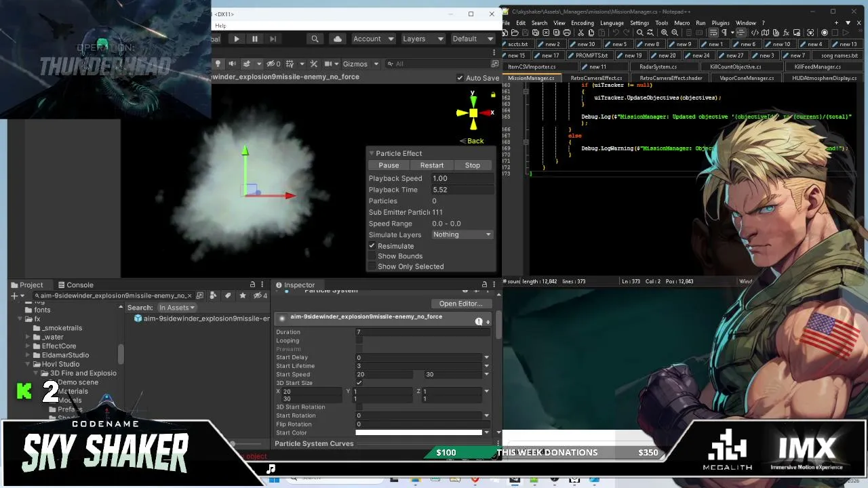Switch to the Console tab
Screen dimensions: 868x488
[x=75, y=285]
